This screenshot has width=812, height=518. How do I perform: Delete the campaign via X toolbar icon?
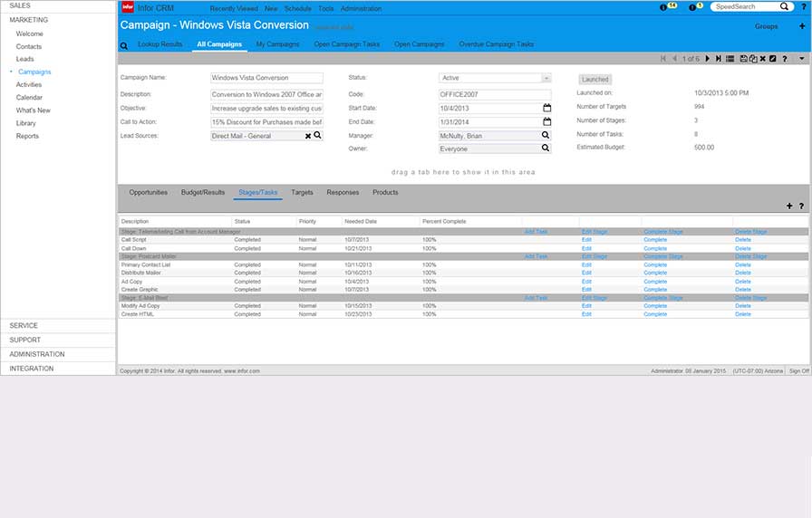(763, 59)
